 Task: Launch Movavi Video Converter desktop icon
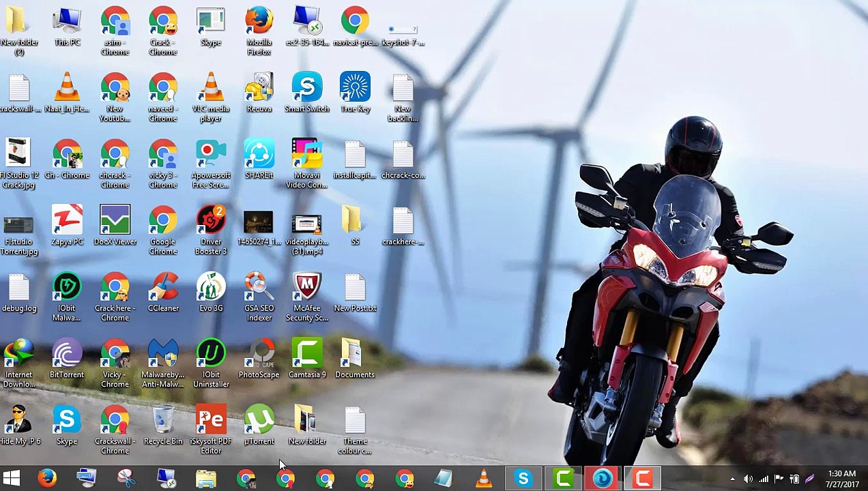(x=307, y=164)
